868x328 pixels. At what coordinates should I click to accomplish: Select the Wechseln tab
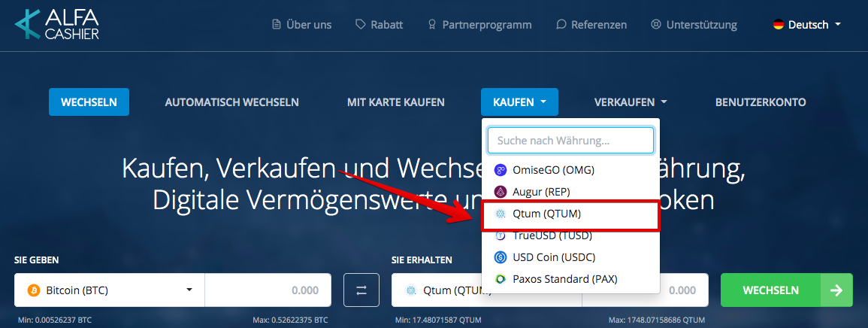[89, 102]
